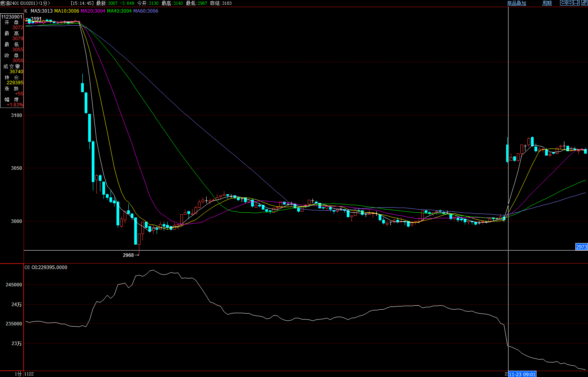588x377 pixels.
Task: Click the restore window icon at top right
Action: (584, 3)
